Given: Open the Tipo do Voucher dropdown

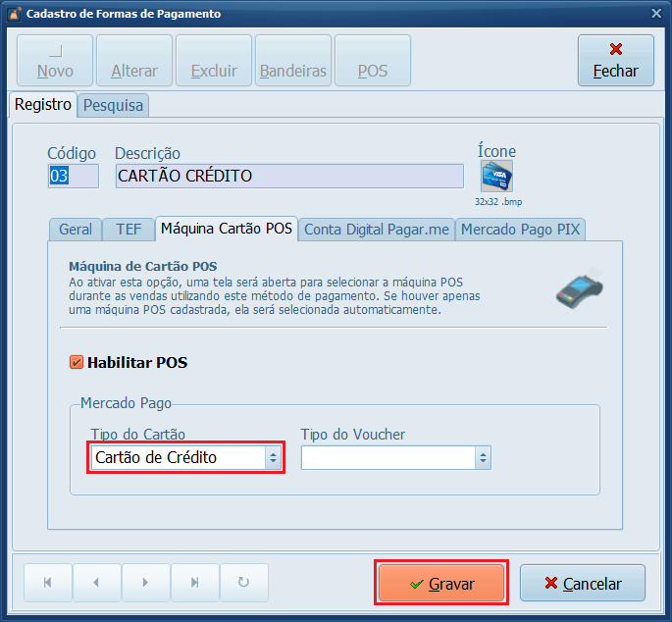Looking at the screenshot, I should [396, 457].
